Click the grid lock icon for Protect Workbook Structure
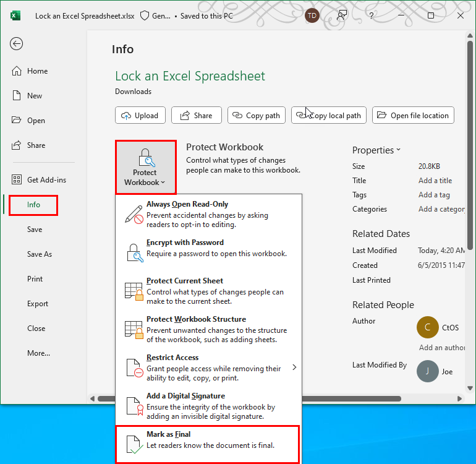This screenshot has width=476, height=464. pyautogui.click(x=134, y=330)
